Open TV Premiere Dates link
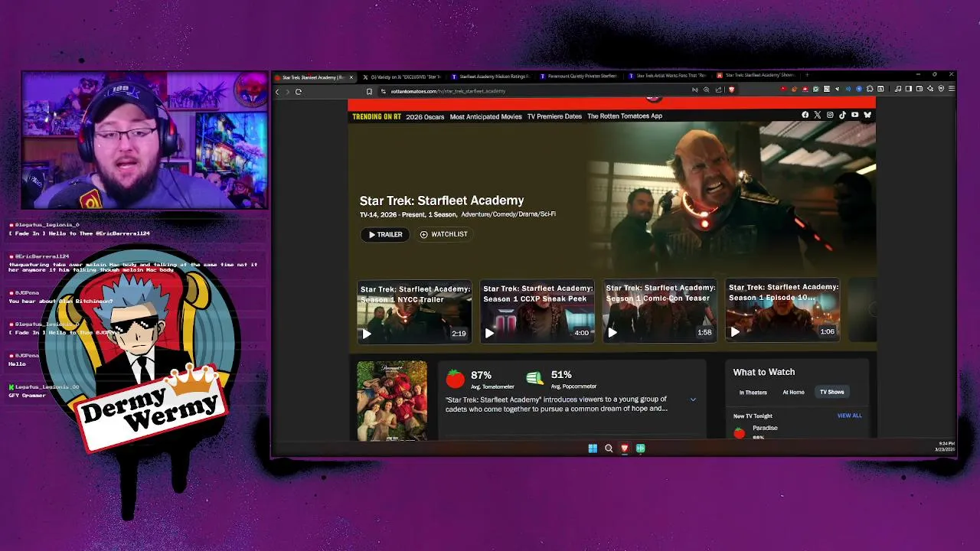The height and width of the screenshot is (551, 980). coord(554,116)
